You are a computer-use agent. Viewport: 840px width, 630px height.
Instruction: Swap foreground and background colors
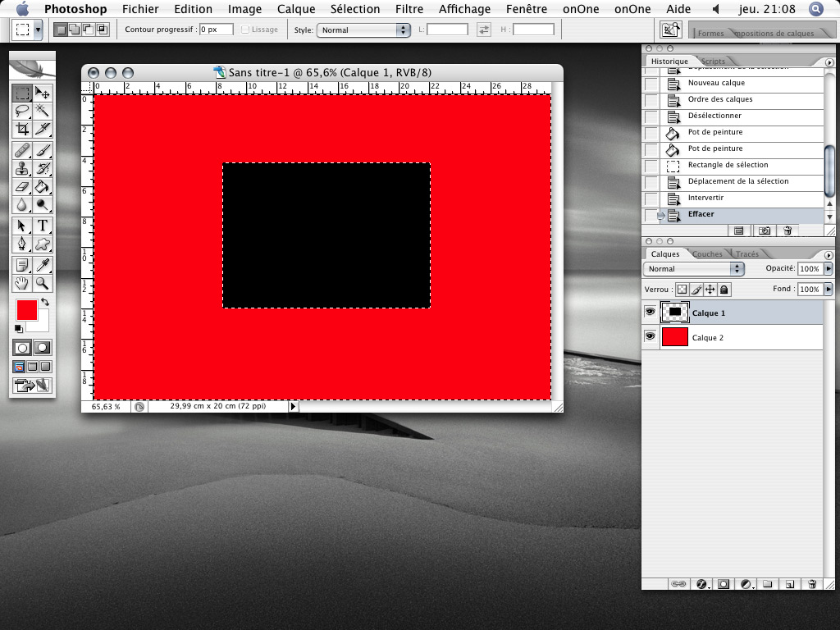(x=45, y=302)
